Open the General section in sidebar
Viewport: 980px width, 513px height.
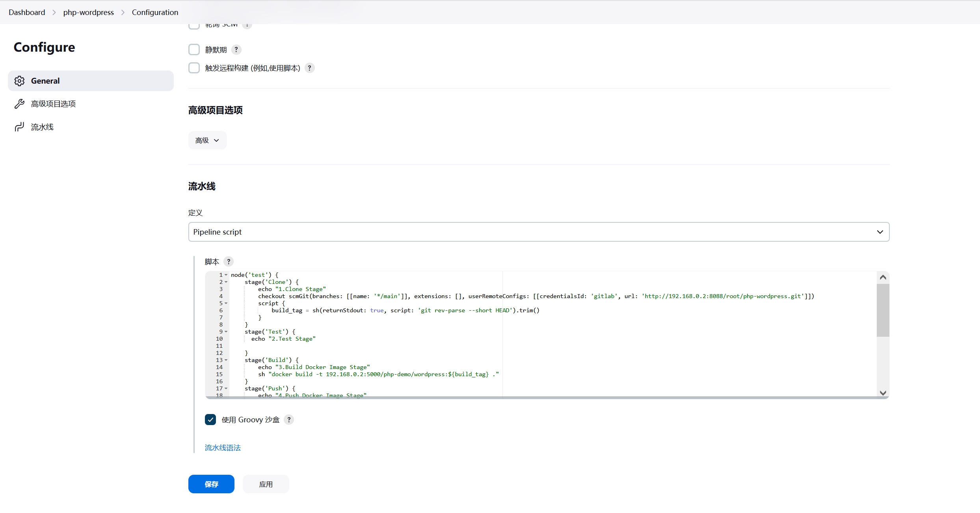tap(91, 81)
